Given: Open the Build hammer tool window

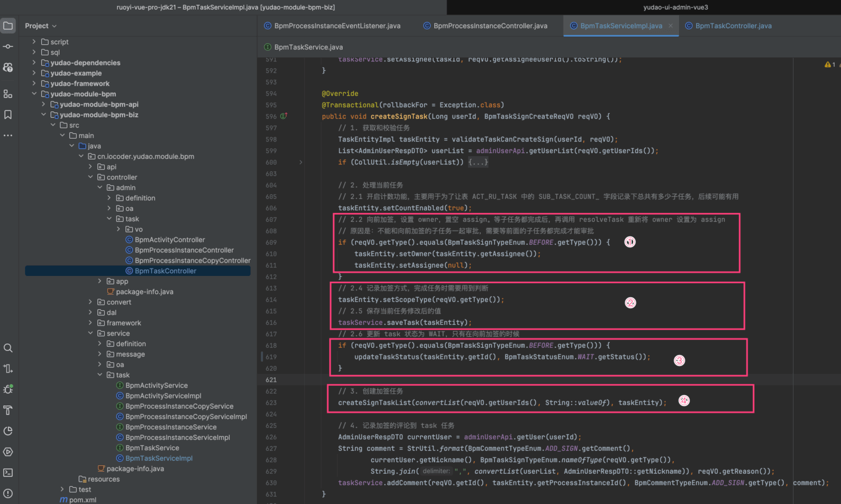Looking at the screenshot, I should [x=8, y=410].
